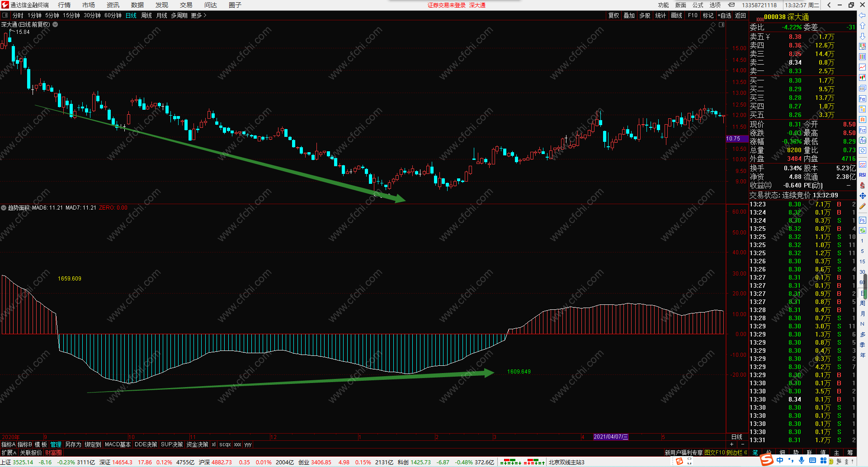
Task: Open the candlestick chart sidebar icon
Action: click(862, 78)
